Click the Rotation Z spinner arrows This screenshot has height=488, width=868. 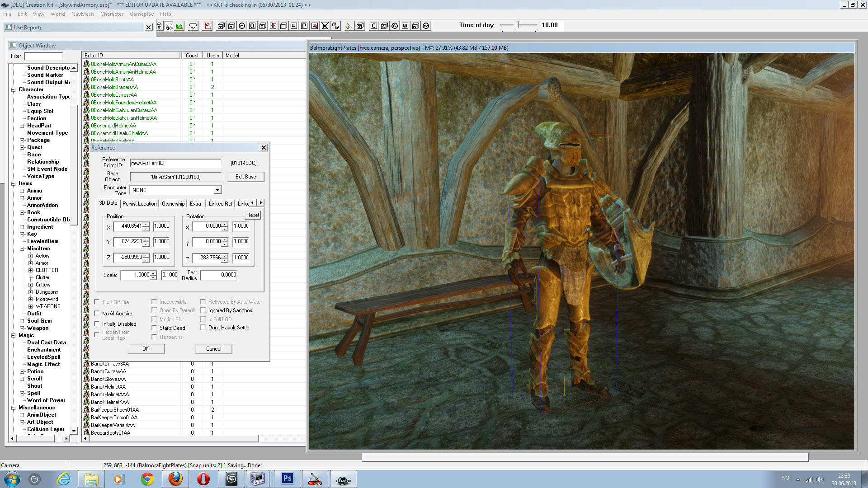[x=224, y=258]
